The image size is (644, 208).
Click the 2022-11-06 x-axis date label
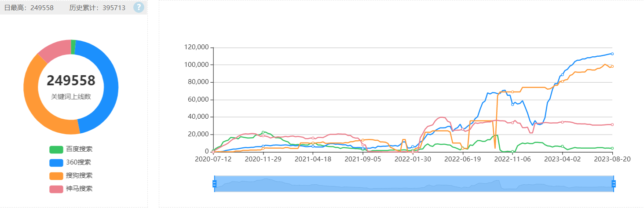pyautogui.click(x=512, y=159)
